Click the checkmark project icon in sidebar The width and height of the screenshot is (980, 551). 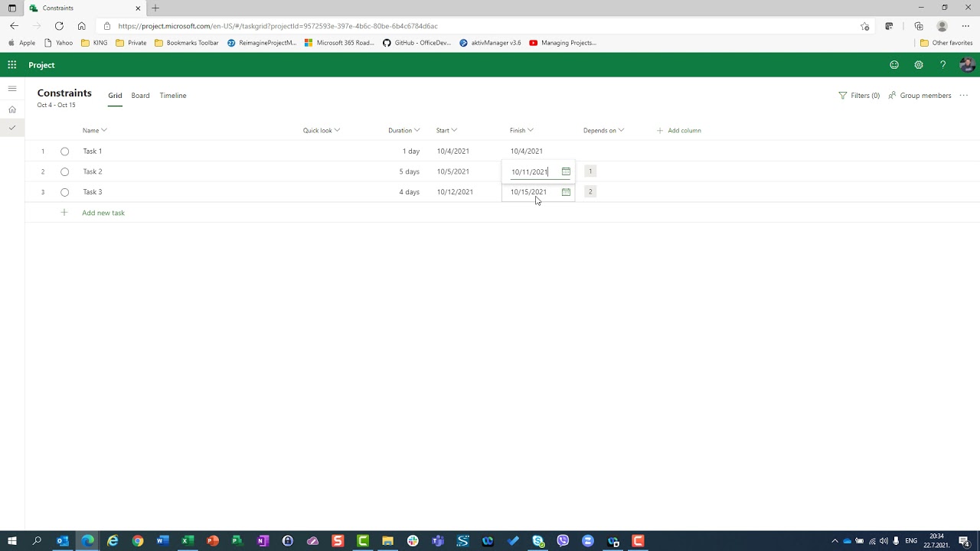(x=12, y=128)
